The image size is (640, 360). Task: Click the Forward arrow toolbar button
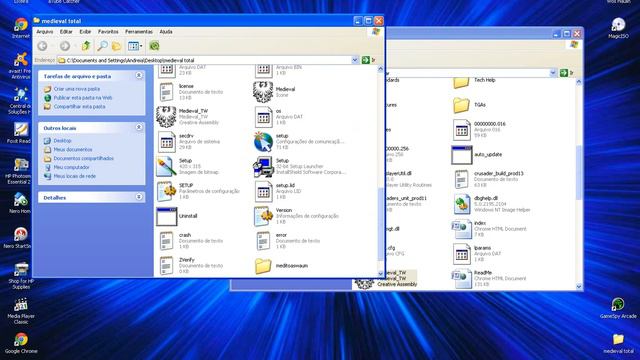(x=64, y=46)
